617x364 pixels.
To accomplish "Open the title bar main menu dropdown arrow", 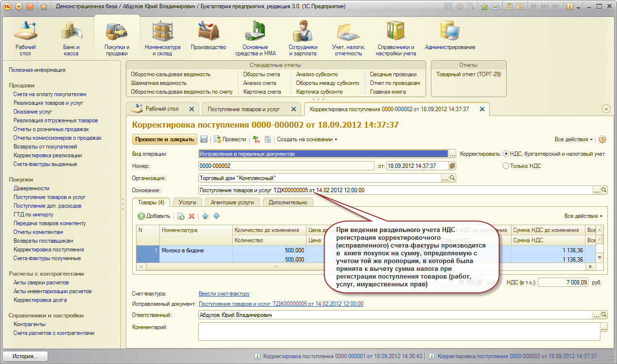I will coord(19,7).
